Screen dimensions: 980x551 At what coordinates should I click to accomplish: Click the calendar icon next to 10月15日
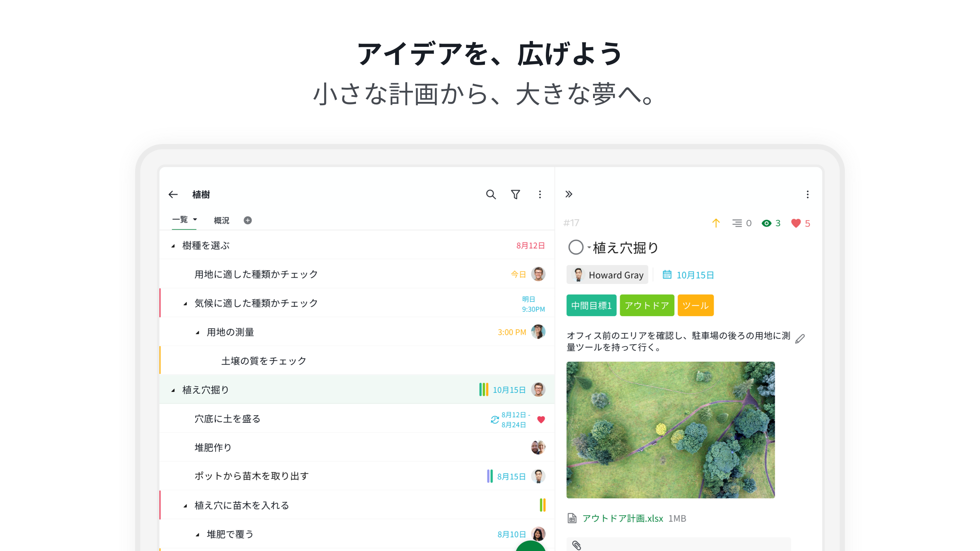tap(667, 274)
